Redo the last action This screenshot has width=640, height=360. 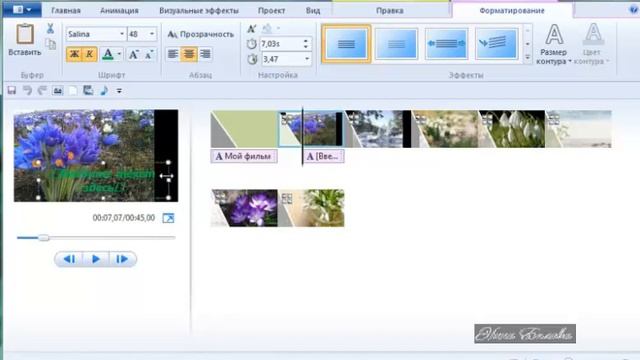42,91
